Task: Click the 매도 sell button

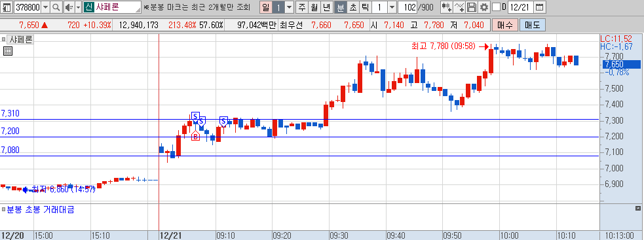Action: click(532, 25)
